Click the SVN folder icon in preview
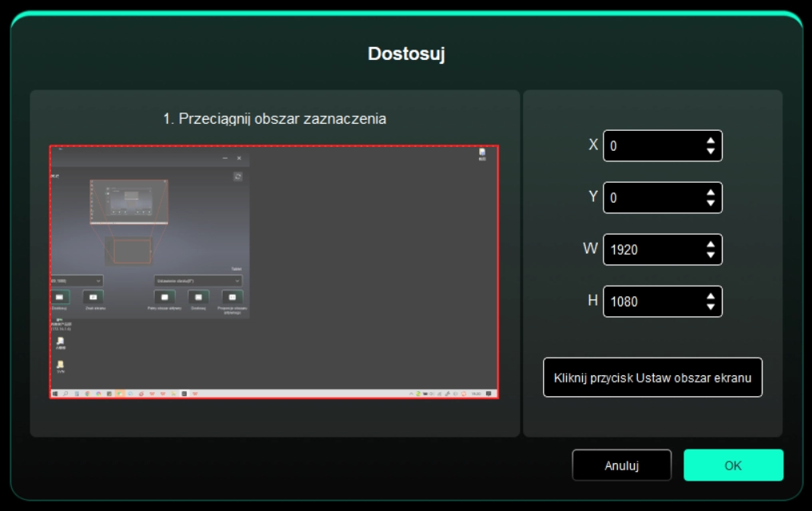 tap(61, 366)
